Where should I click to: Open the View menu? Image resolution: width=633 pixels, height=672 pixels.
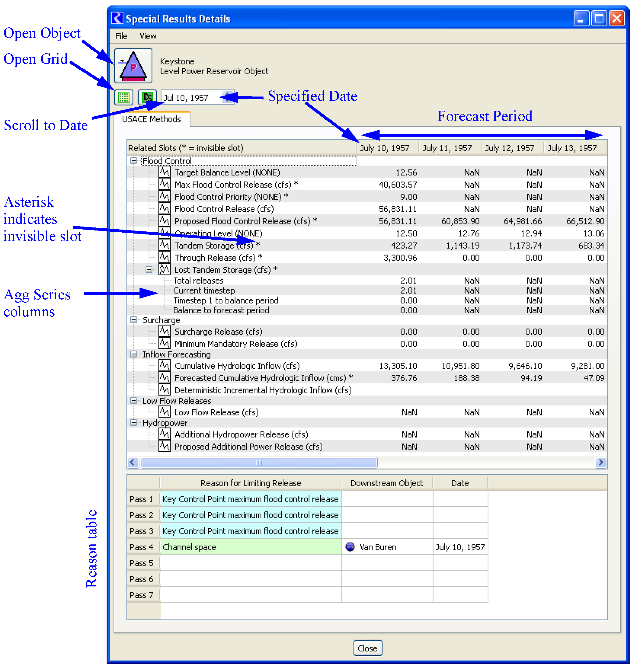point(148,36)
